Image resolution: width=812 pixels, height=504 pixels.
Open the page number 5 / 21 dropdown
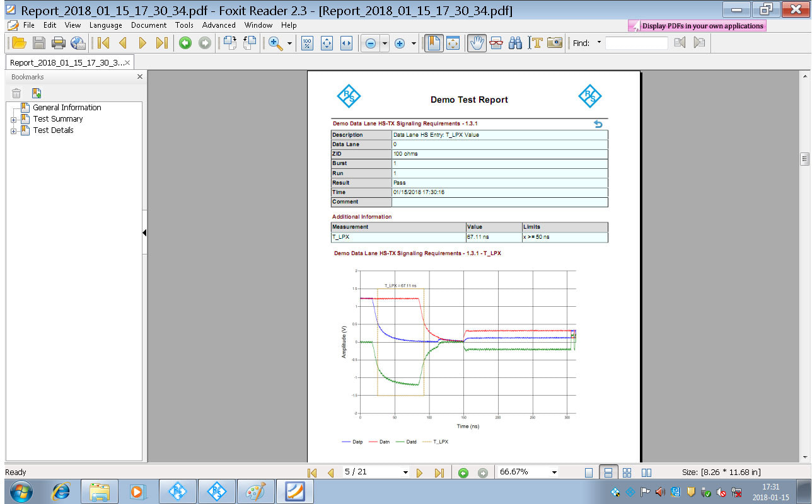click(405, 472)
